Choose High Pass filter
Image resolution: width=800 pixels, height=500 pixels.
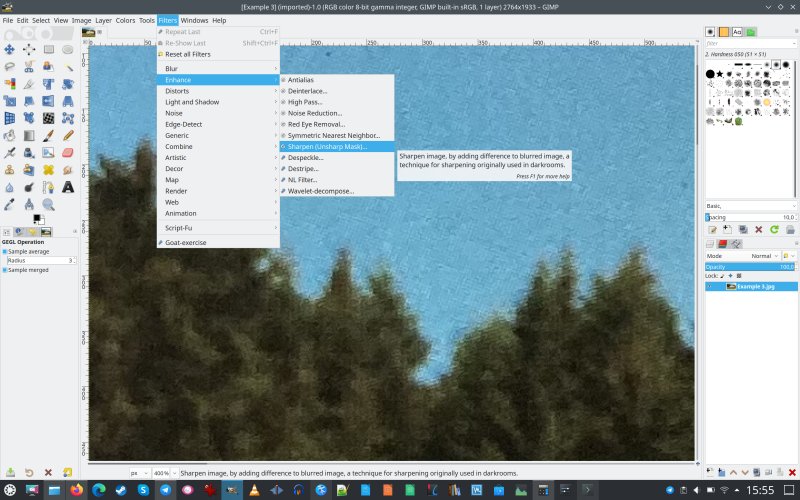[337, 102]
